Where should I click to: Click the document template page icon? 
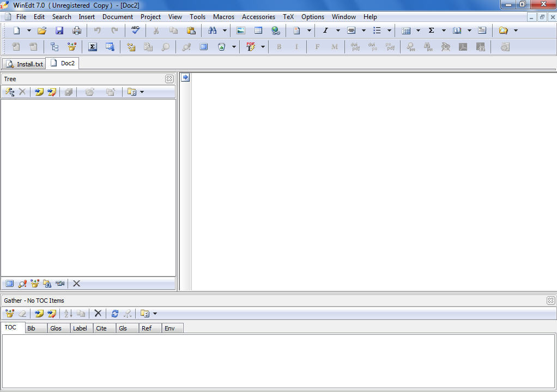(296, 30)
